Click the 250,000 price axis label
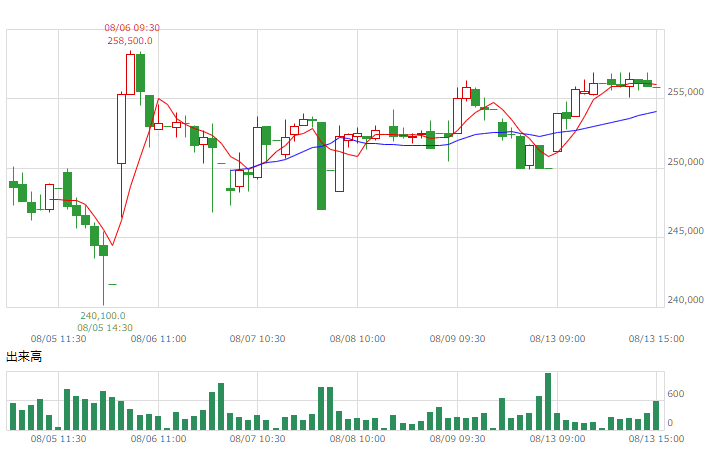Image resolution: width=705 pixels, height=453 pixels. pos(685,162)
